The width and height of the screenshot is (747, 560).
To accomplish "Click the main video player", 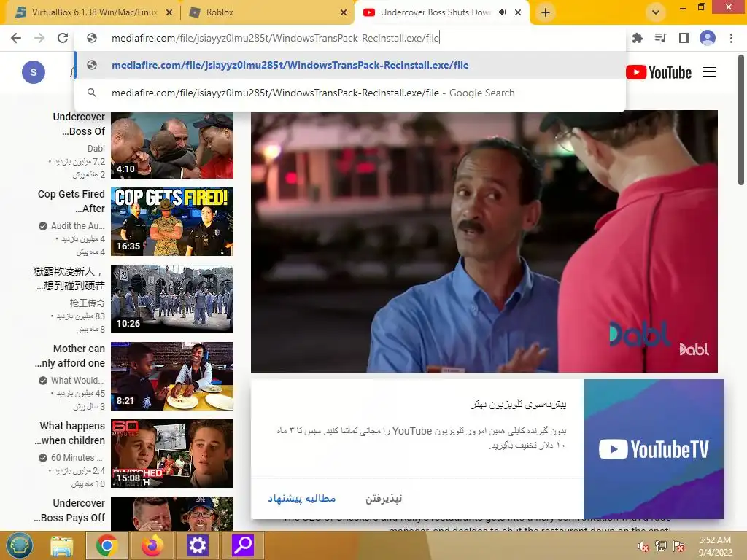I will 484,241.
